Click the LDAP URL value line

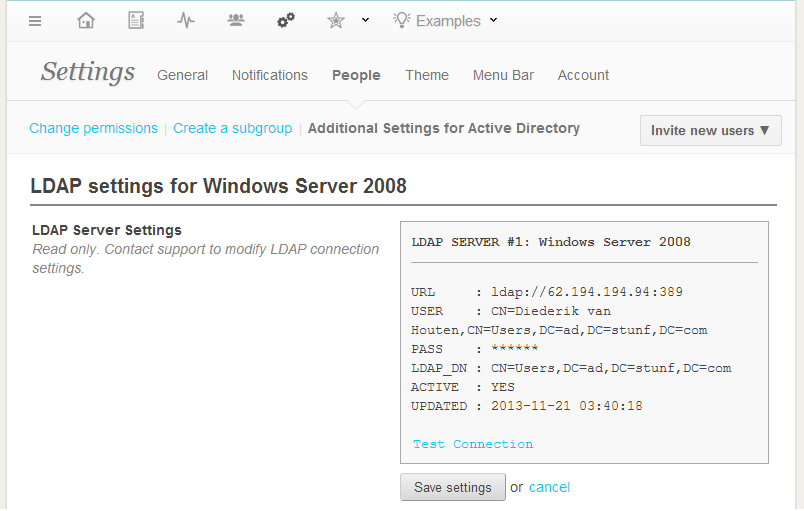(x=547, y=292)
